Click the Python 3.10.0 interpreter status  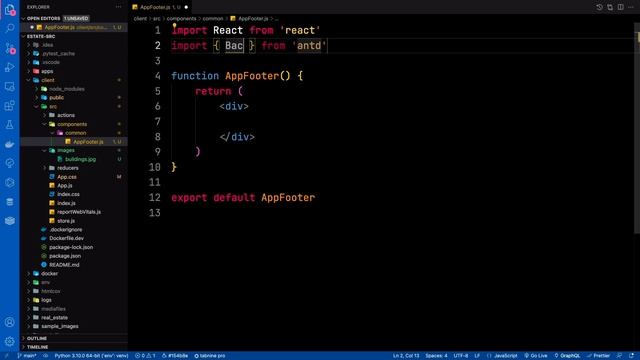91,356
